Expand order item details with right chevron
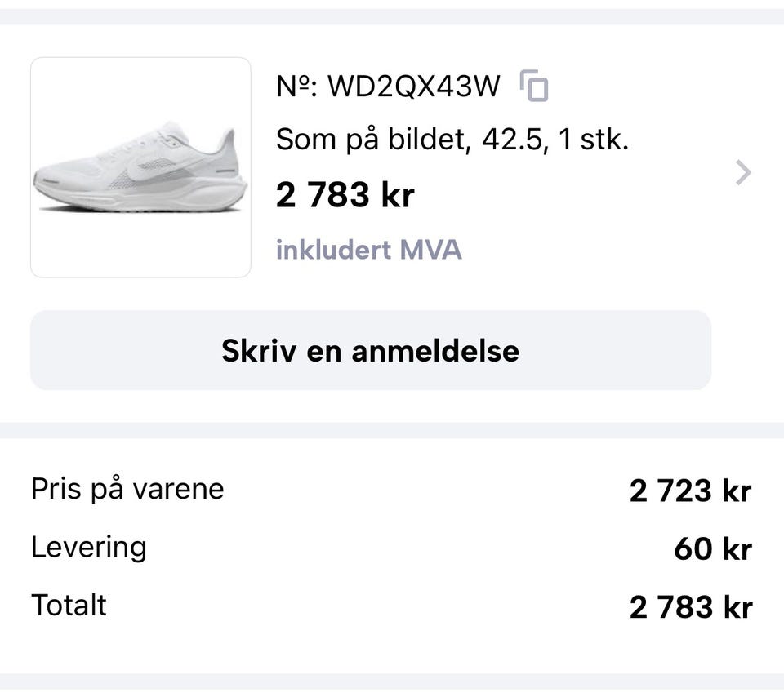The width and height of the screenshot is (784, 697). 743,173
